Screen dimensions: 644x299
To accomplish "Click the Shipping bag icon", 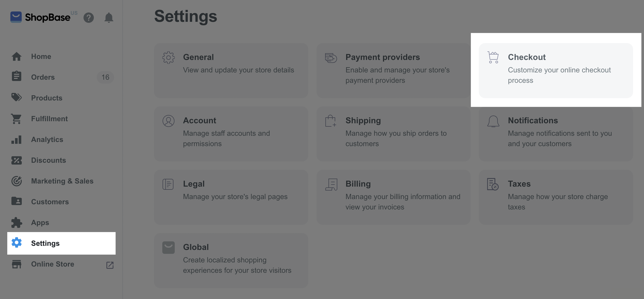I will [x=331, y=121].
